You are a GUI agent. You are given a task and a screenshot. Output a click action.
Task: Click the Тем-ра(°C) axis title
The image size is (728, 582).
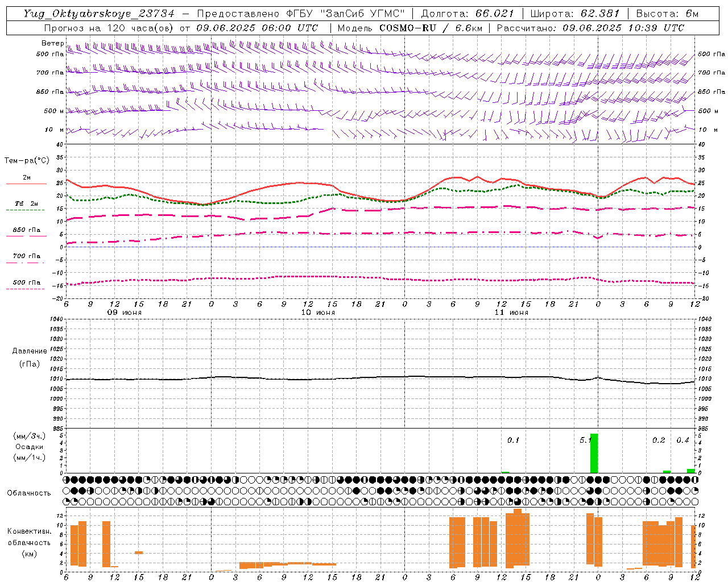click(x=27, y=161)
